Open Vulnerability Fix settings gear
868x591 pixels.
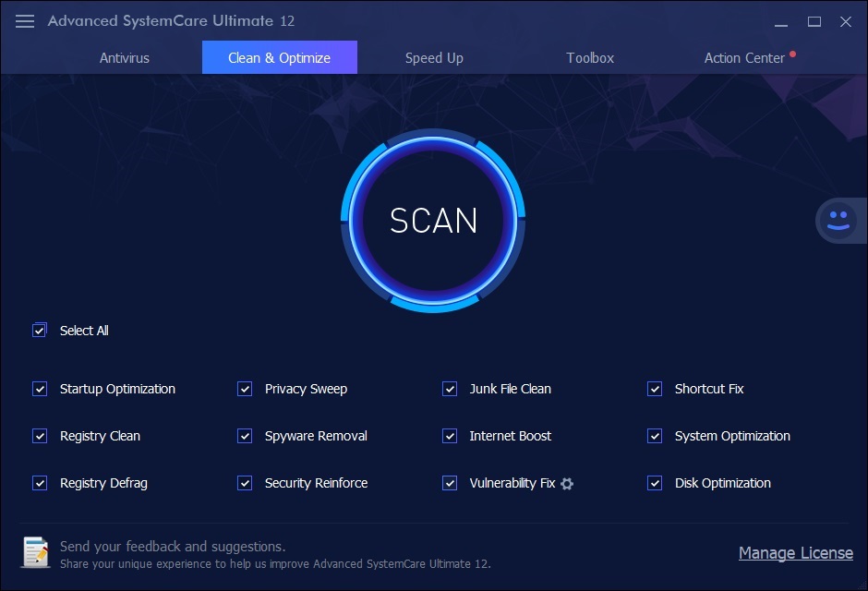pyautogui.click(x=567, y=484)
